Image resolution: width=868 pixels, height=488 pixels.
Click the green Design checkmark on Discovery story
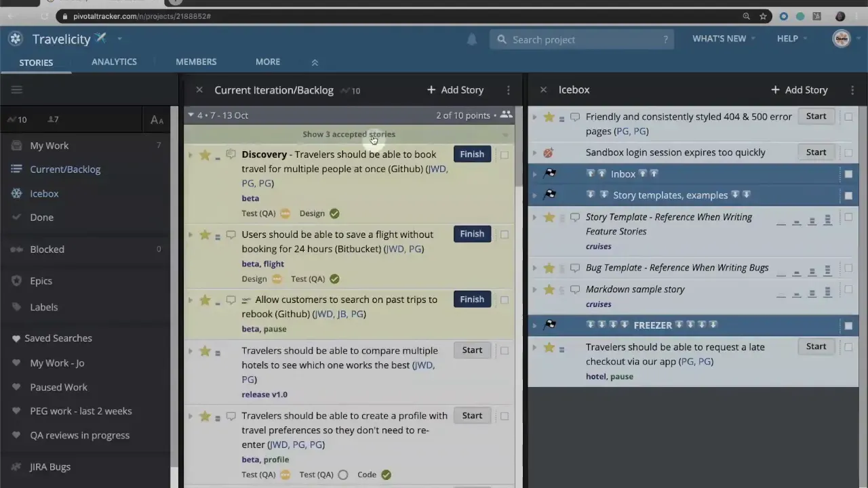(x=334, y=213)
